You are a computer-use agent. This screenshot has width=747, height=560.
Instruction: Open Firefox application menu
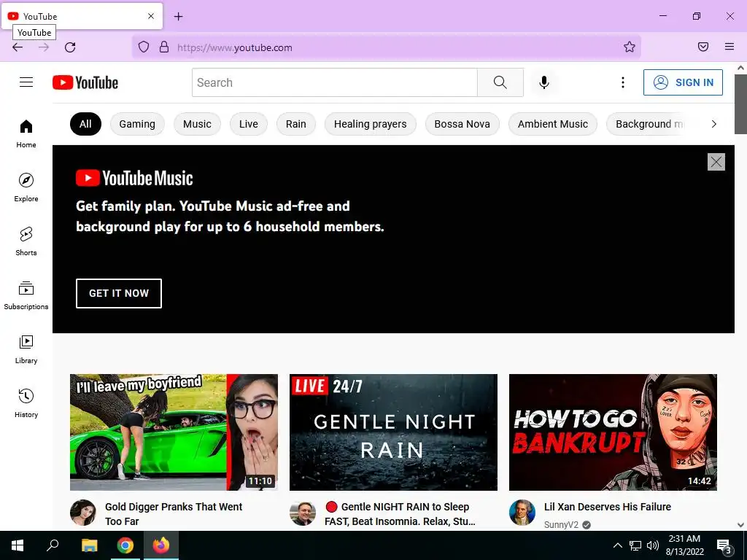pos(729,47)
